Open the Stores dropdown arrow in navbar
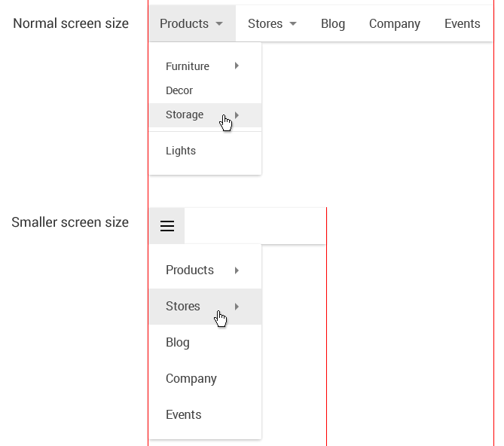This screenshot has width=504, height=446. 293,24
